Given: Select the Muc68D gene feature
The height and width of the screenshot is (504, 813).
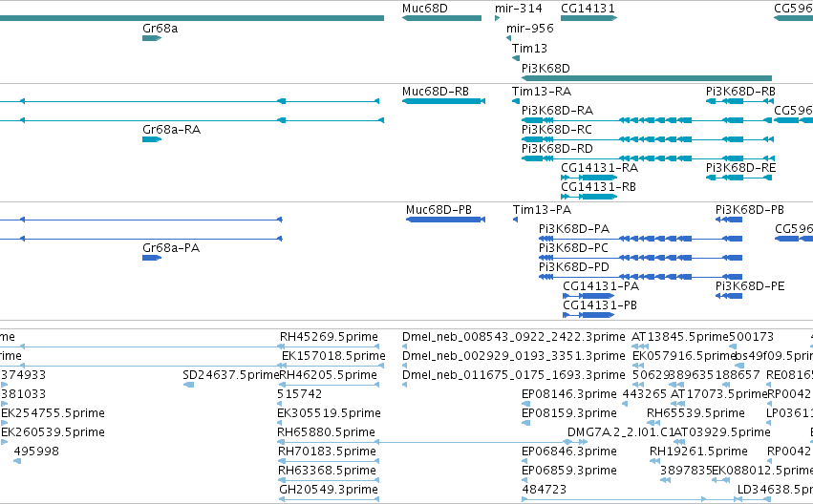Looking at the screenshot, I should [x=441, y=18].
